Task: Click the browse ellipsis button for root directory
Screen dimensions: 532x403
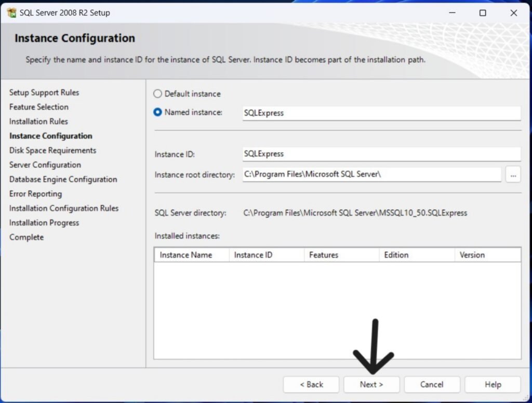Action: [513, 175]
